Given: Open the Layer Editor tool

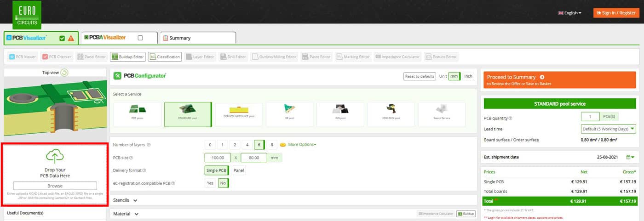Looking at the screenshot, I should 200,57.
